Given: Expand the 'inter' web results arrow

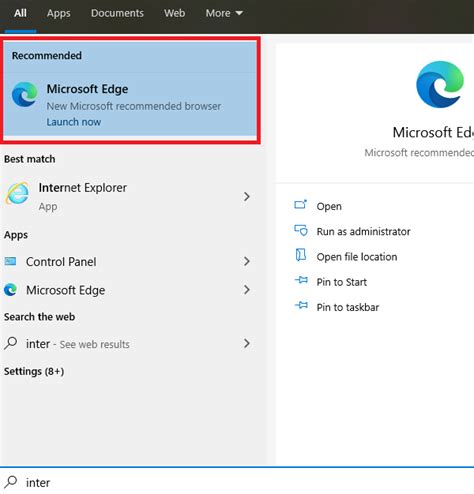Looking at the screenshot, I should pos(247,343).
